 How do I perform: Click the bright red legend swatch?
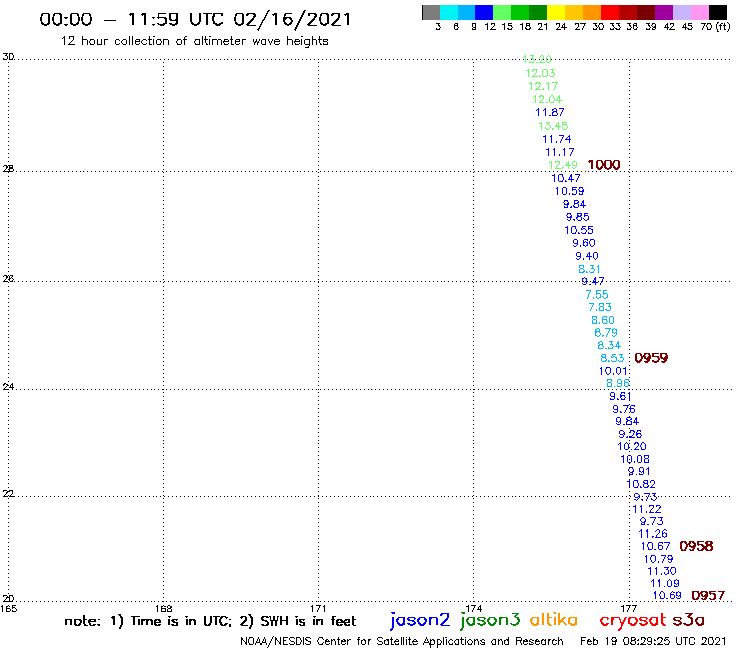(609, 12)
